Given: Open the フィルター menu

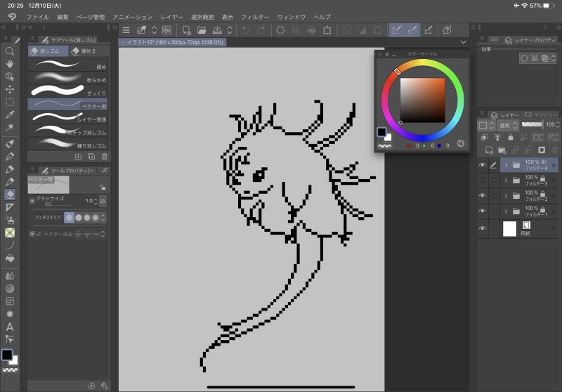Looking at the screenshot, I should [x=255, y=17].
